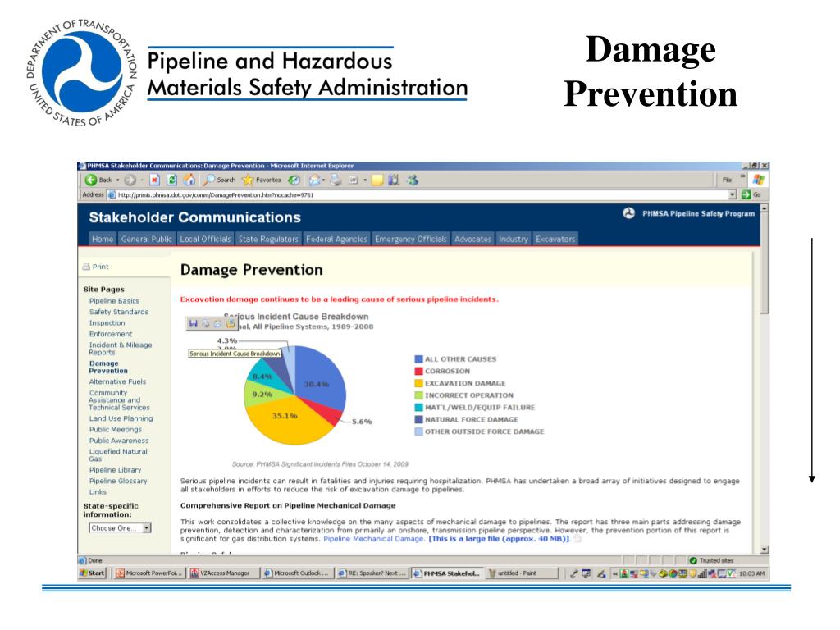
Task: Click the save disk icon on chart image toolbar
Action: coord(194,323)
